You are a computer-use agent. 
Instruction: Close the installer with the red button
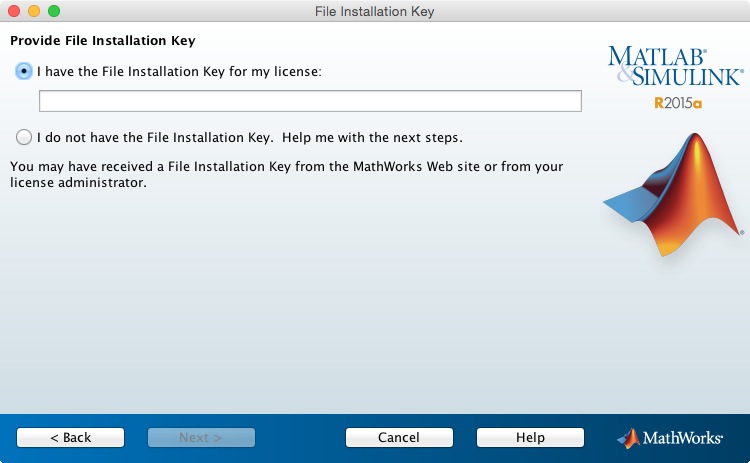pos(14,11)
